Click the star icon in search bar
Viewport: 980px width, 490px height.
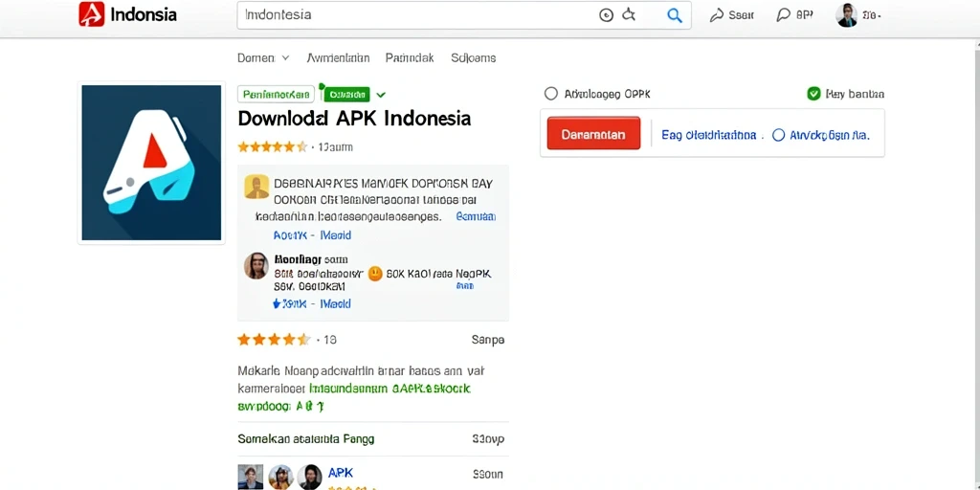(x=629, y=15)
